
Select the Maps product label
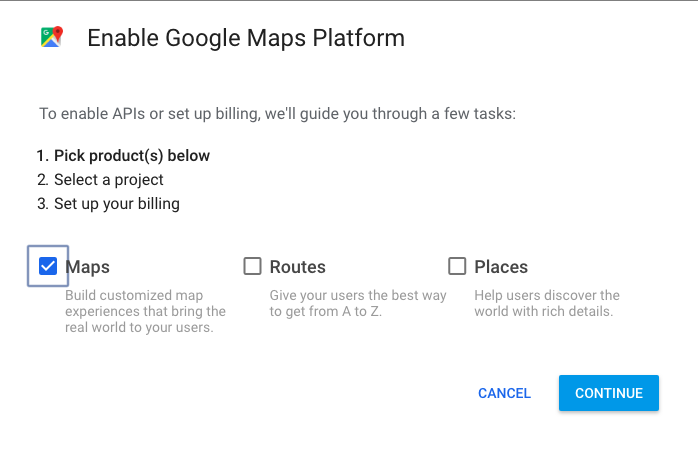point(87,267)
